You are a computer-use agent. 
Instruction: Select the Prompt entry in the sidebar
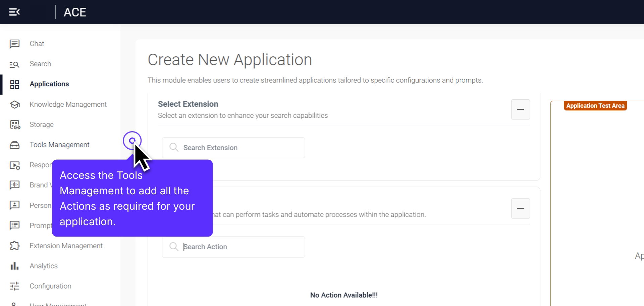tap(40, 225)
